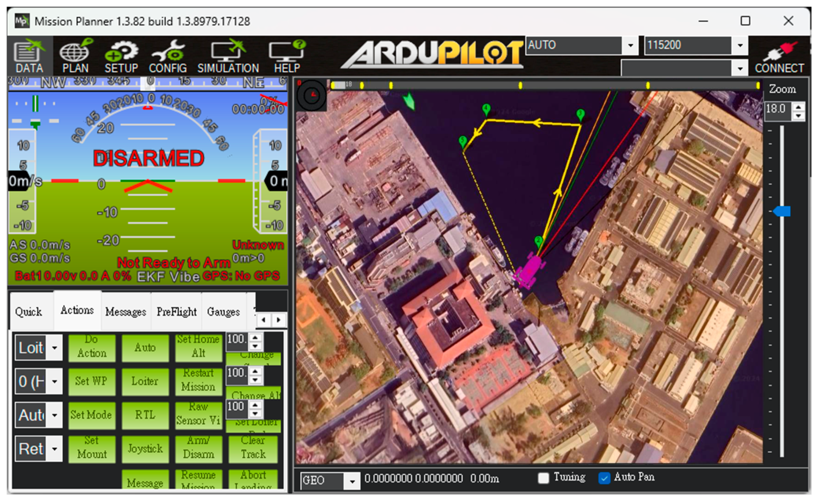Image resolution: width=818 pixels, height=504 pixels.
Task: Expand the GEO coordinate format dropdown
Action: click(352, 481)
